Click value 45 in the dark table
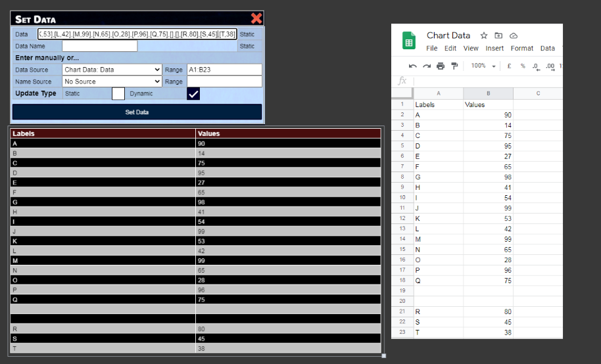 pos(201,339)
